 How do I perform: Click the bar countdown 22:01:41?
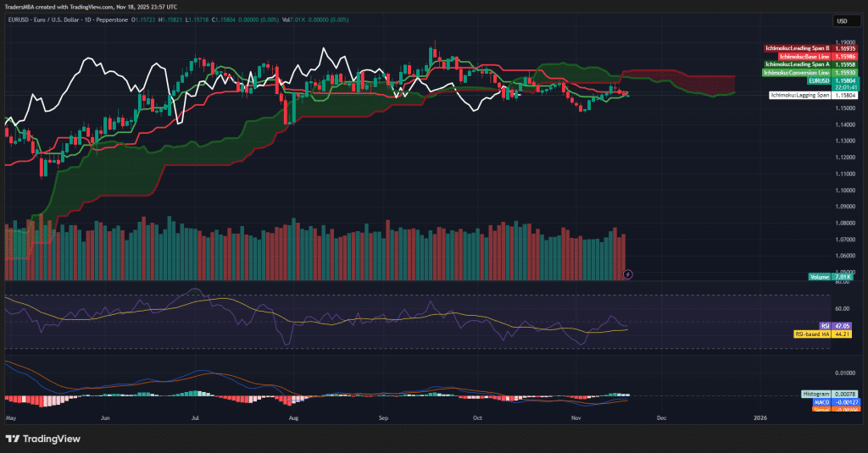846,87
